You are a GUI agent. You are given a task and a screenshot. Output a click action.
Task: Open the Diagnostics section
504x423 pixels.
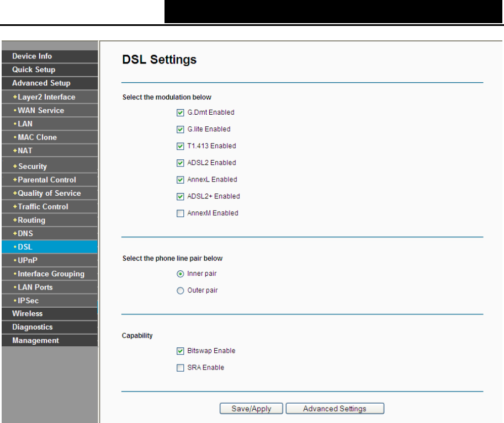click(x=50, y=327)
